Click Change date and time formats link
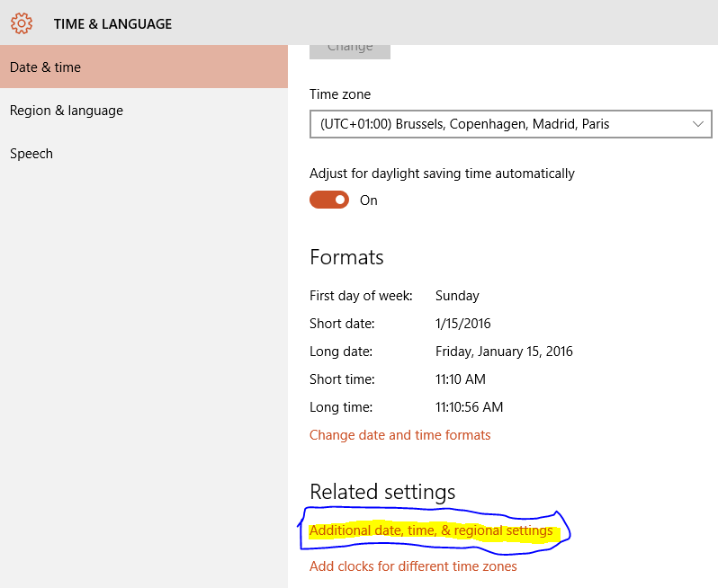718x588 pixels. 399,435
